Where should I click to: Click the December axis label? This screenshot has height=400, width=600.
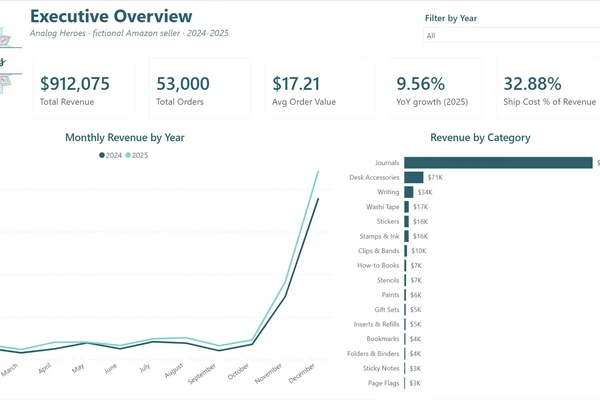302,373
